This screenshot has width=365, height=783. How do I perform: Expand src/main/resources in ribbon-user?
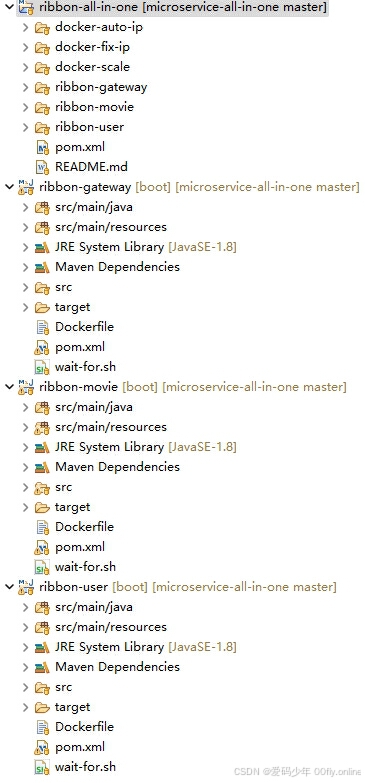pyautogui.click(x=25, y=627)
